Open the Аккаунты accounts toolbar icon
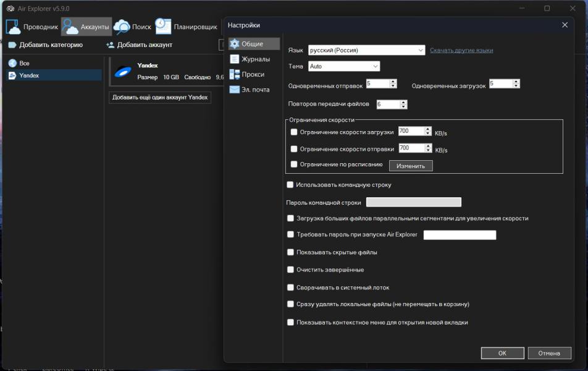 [x=71, y=27]
